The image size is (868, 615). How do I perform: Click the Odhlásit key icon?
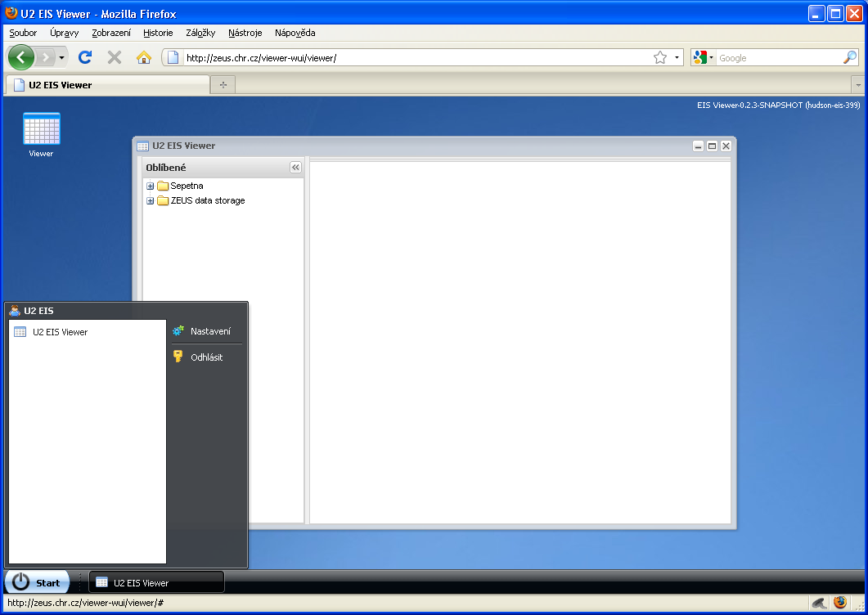point(178,357)
